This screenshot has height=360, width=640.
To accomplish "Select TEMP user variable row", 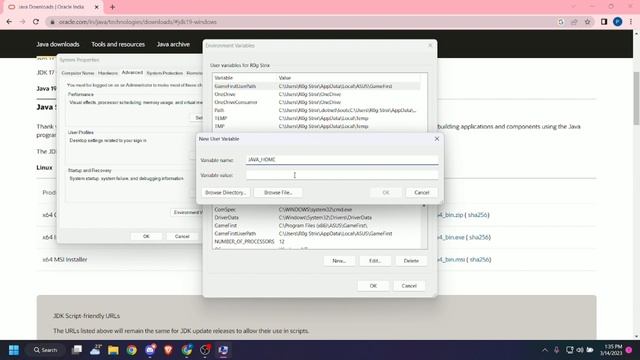I will coord(317,118).
